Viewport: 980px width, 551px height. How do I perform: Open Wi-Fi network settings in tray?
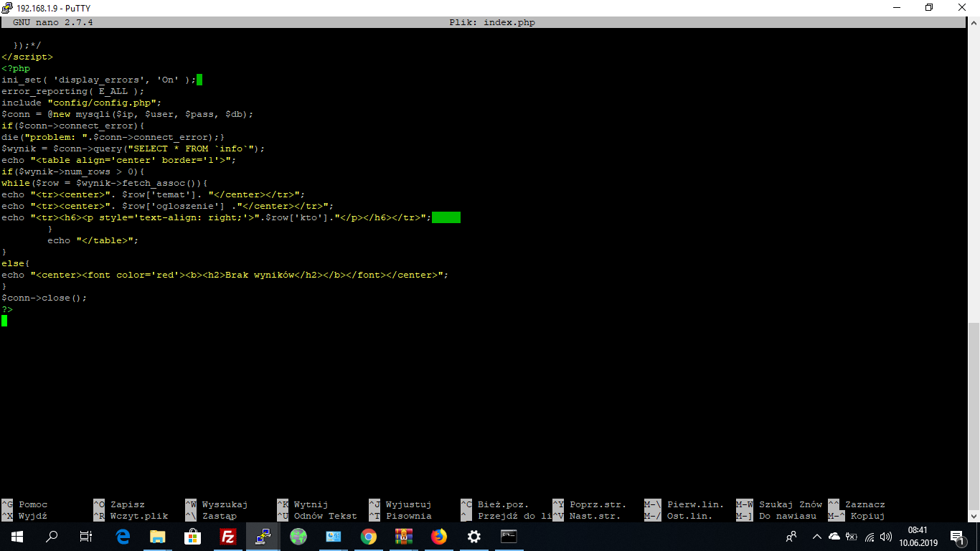coord(870,537)
